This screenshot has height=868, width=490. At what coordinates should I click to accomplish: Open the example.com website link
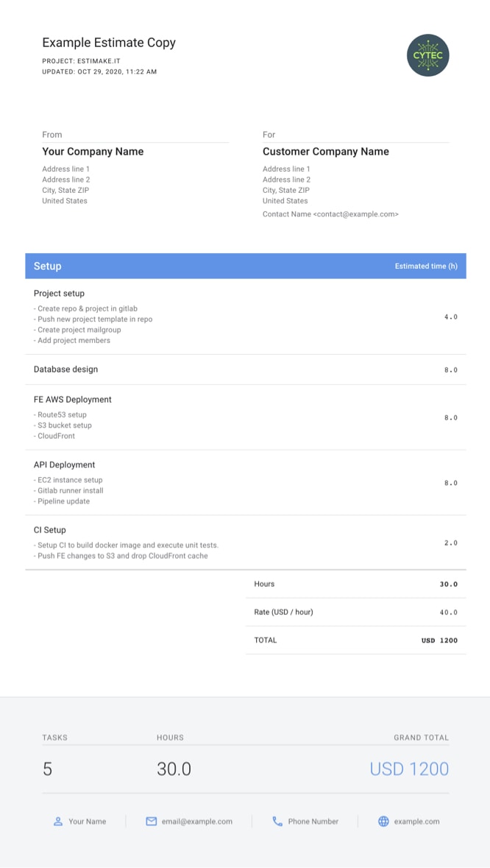[x=416, y=821]
